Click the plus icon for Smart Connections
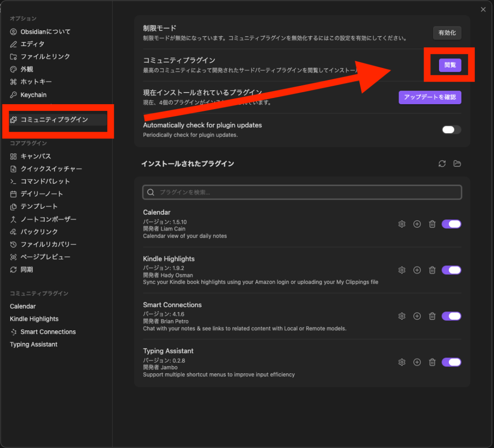The image size is (494, 448). (417, 316)
